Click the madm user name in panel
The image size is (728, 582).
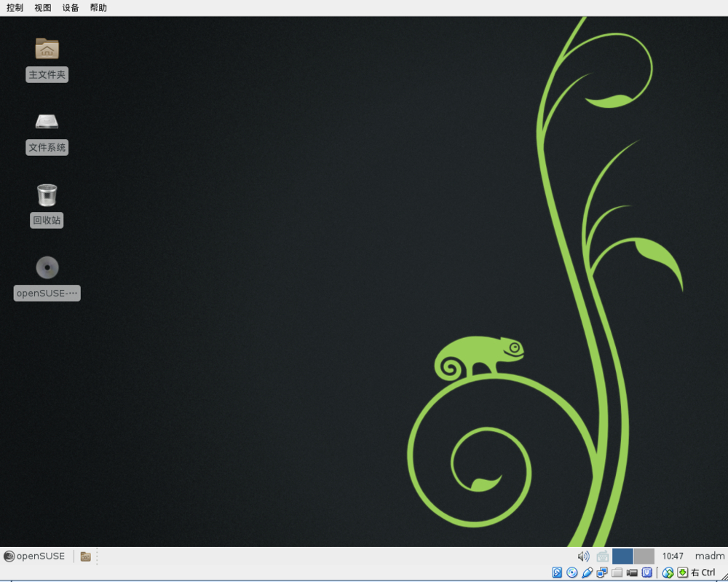709,556
